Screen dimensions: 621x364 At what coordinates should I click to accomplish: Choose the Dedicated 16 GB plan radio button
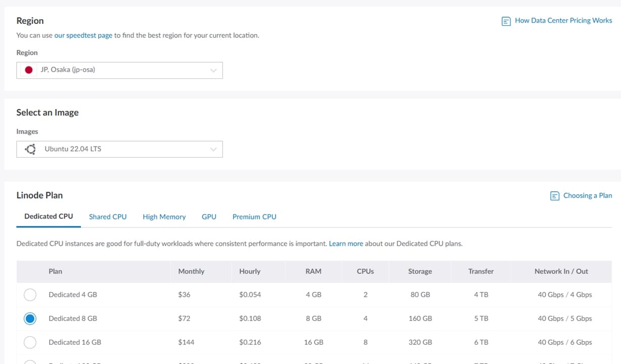[x=30, y=342]
